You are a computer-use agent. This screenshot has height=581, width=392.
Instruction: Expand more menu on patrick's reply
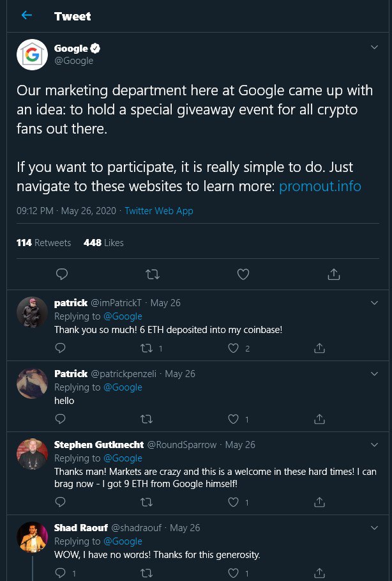tap(374, 303)
